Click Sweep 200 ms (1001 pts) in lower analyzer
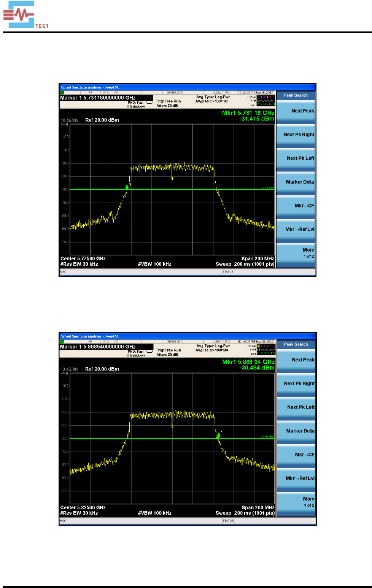Screen dimensions: 372x588 245,513
